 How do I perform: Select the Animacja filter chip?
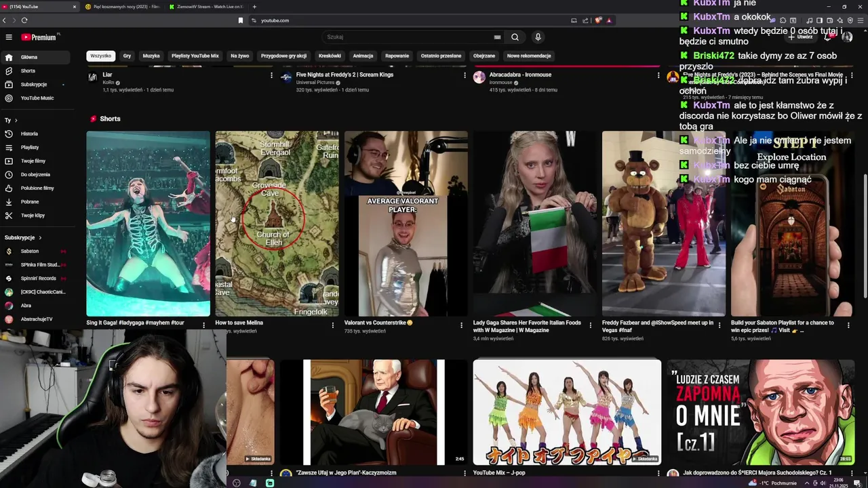coord(363,56)
